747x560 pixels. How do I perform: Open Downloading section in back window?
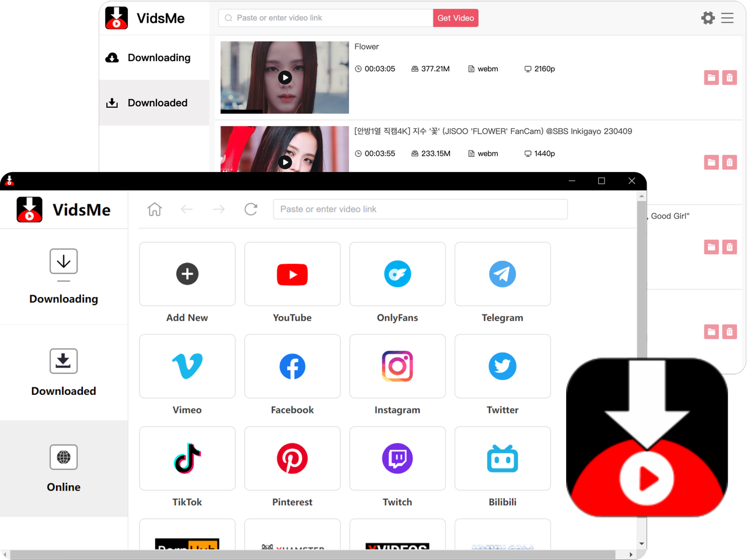[x=154, y=57]
